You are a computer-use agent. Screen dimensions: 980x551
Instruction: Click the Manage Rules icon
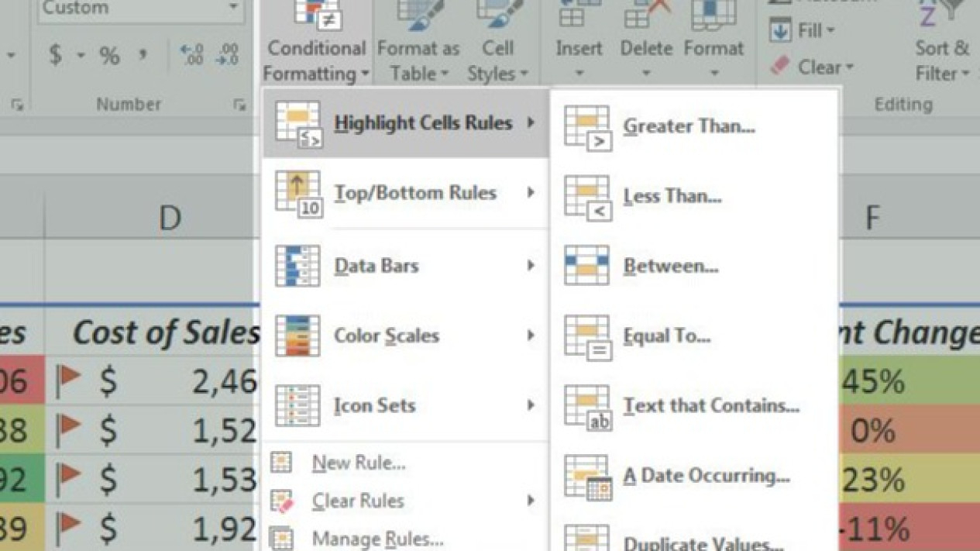pos(281,538)
